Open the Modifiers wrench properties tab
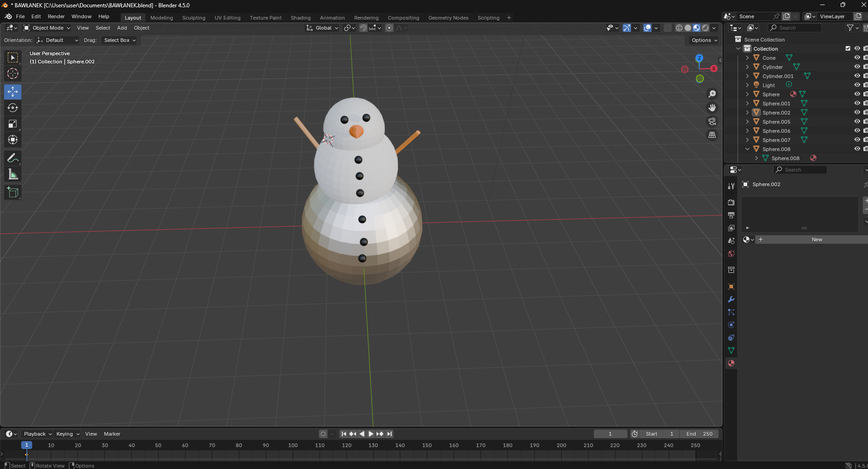This screenshot has height=469, width=868. pyautogui.click(x=731, y=299)
